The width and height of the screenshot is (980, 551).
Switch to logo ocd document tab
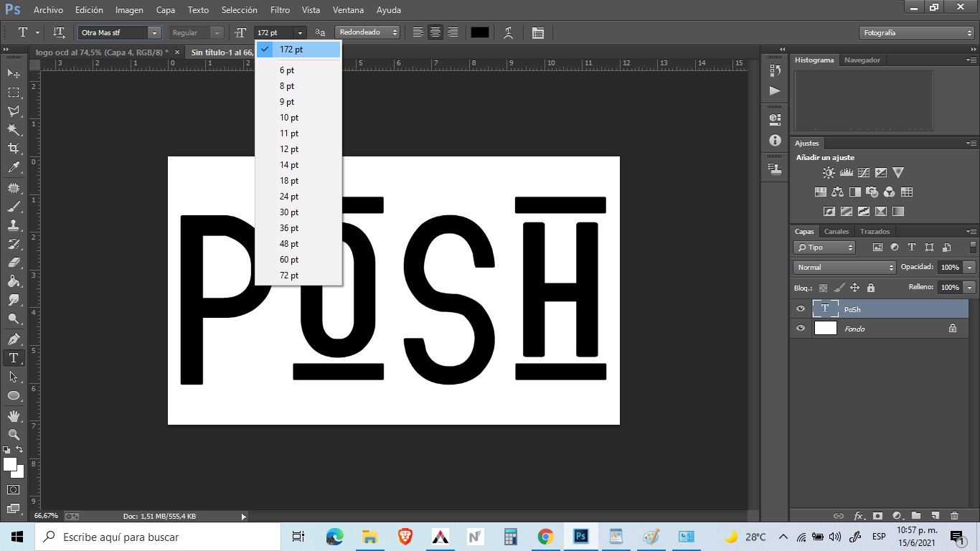[x=101, y=52]
